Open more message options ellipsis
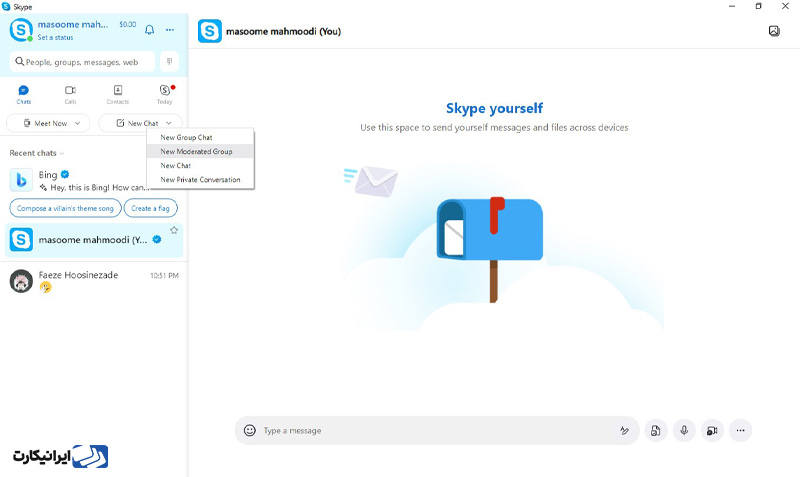The image size is (800, 477). tap(740, 431)
